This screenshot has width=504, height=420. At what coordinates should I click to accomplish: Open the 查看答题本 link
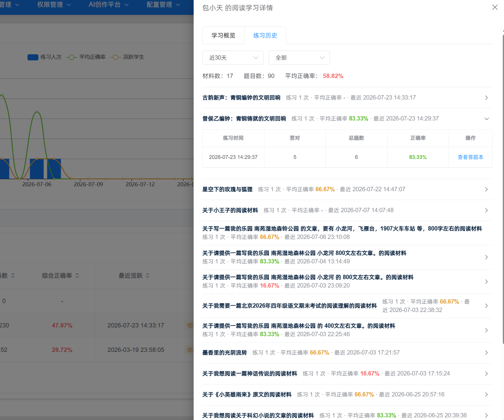coord(471,157)
